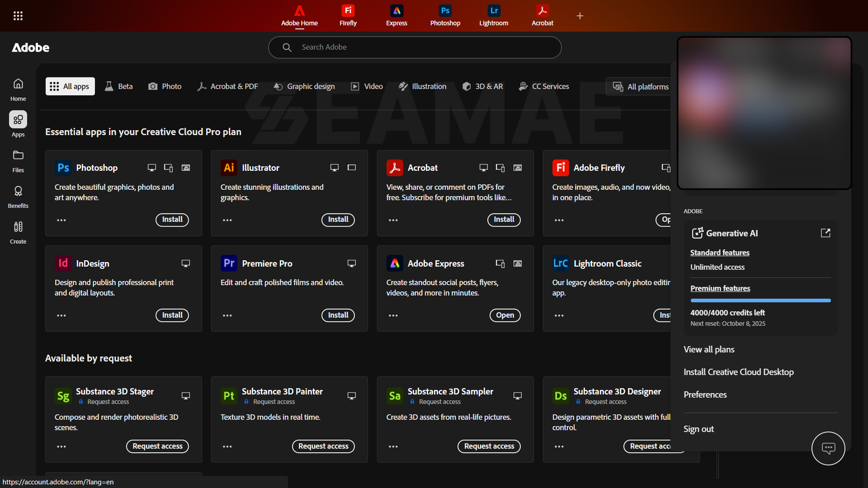Go to Home in the sidebar
This screenshot has width=868, height=488.
click(x=18, y=89)
